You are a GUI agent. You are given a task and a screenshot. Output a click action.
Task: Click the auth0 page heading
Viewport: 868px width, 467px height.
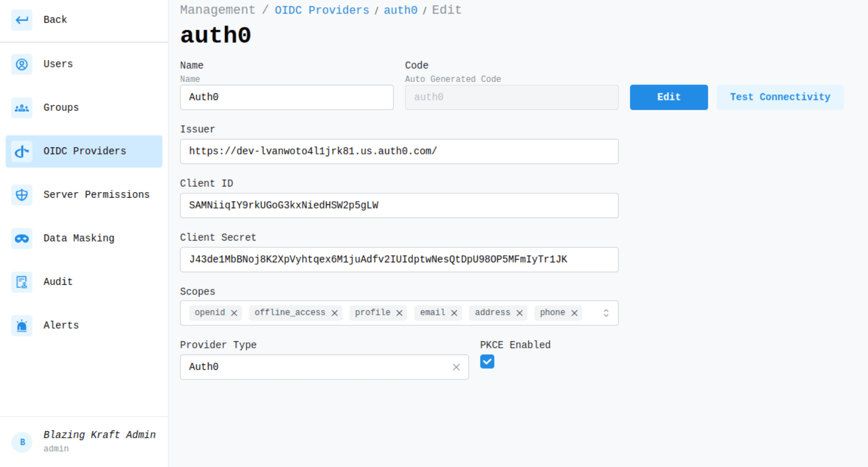pyautogui.click(x=215, y=35)
